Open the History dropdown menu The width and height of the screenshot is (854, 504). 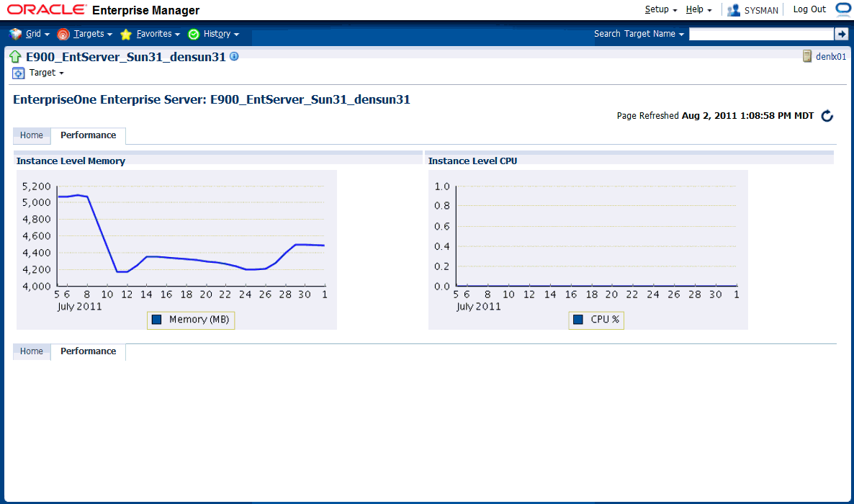click(x=221, y=34)
